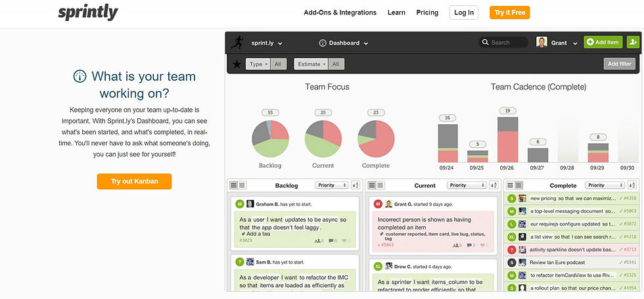Click the dashboard Search input field
Image resolution: width=644 pixels, height=299 pixels.
coord(503,42)
